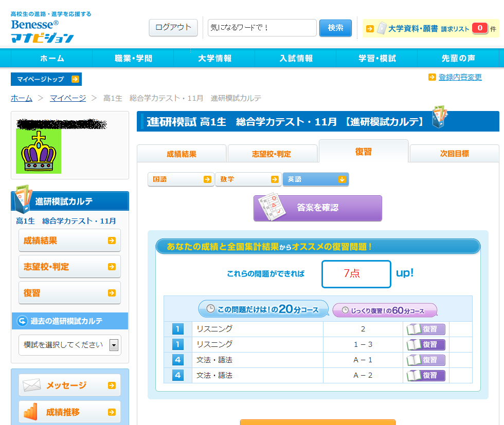The image size is (504, 425).
Task: Open the 模試を選択してください dropdown
Action: 70,345
